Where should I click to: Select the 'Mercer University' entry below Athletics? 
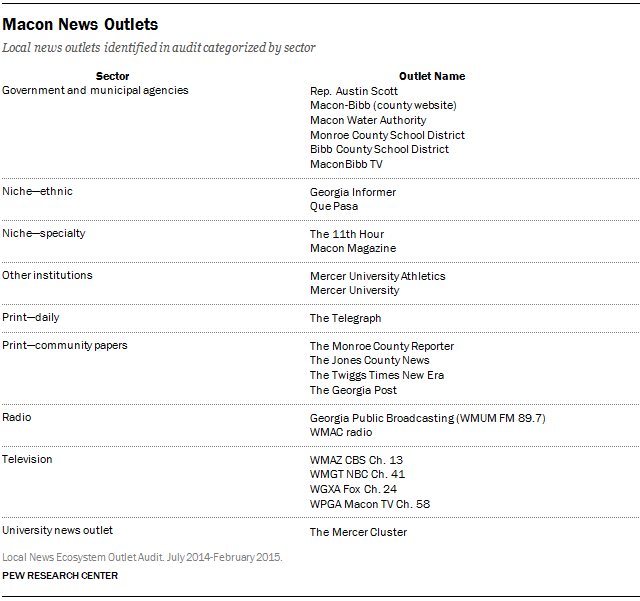pyautogui.click(x=354, y=290)
